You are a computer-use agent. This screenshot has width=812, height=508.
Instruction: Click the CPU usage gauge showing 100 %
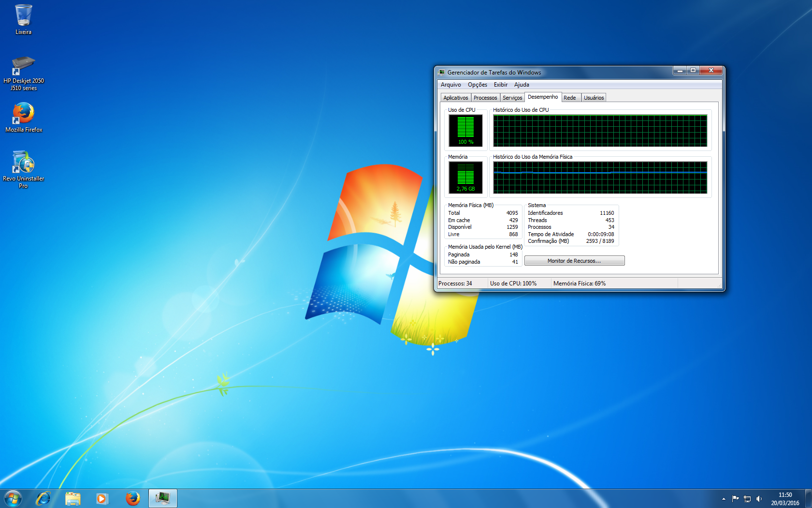466,130
